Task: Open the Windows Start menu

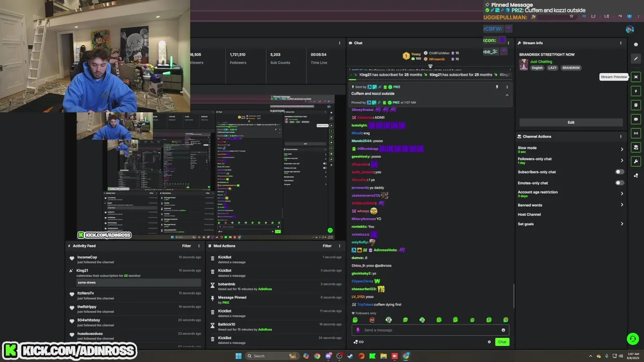Action: 238,356
